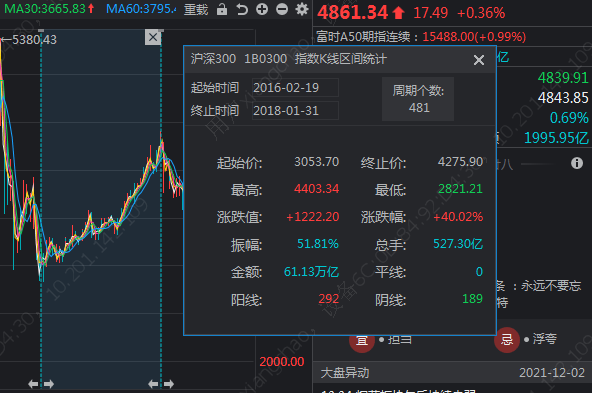Screen dimensions: 592x393
Task: Click the red 忌 circle icon
Action: [507, 340]
